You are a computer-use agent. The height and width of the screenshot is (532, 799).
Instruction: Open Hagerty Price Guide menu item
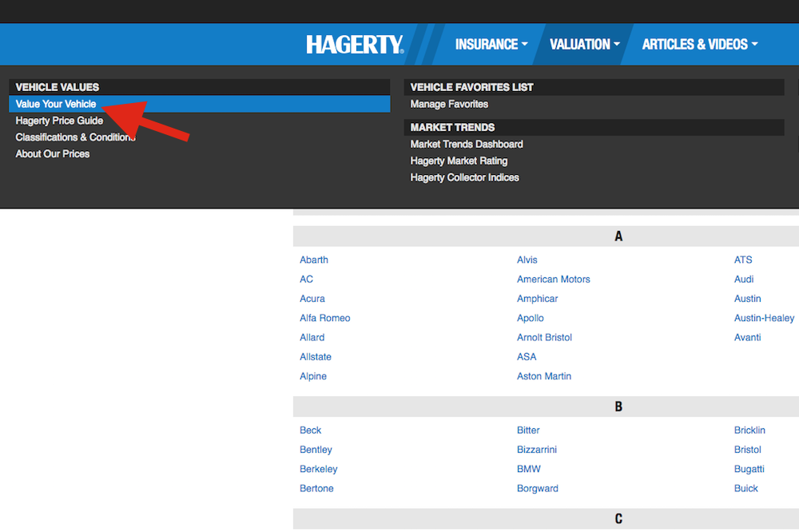[59, 121]
